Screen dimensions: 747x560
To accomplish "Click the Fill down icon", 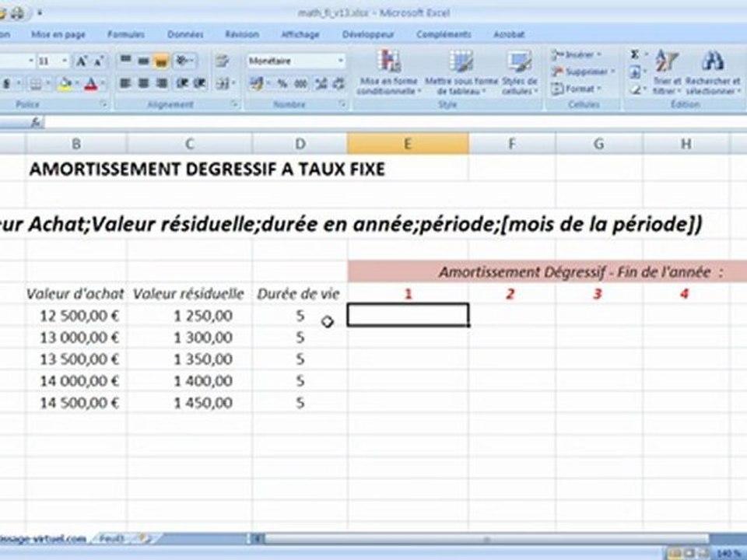I will pyautogui.click(x=635, y=72).
